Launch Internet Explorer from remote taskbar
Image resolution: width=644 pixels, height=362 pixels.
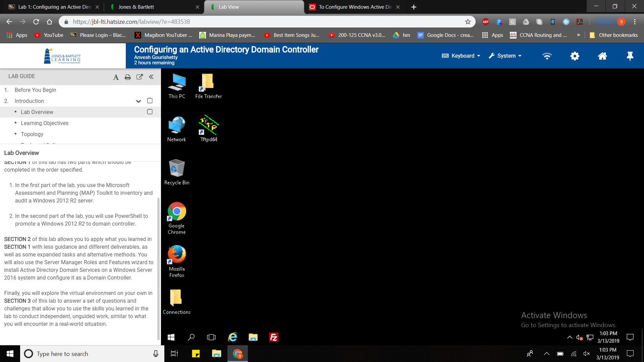coord(232,337)
